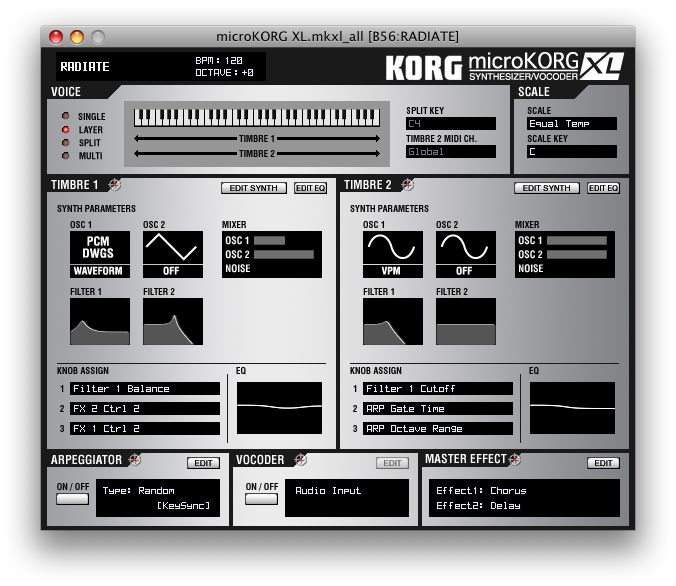Image resolution: width=676 pixels, height=586 pixels.
Task: Open Timbre 1 Filter 1 curve graphic
Action: coord(100,321)
